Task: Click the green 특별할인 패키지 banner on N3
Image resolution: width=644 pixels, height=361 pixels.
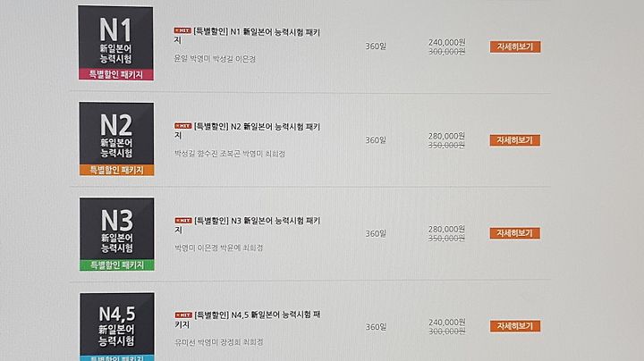Action: (117, 265)
